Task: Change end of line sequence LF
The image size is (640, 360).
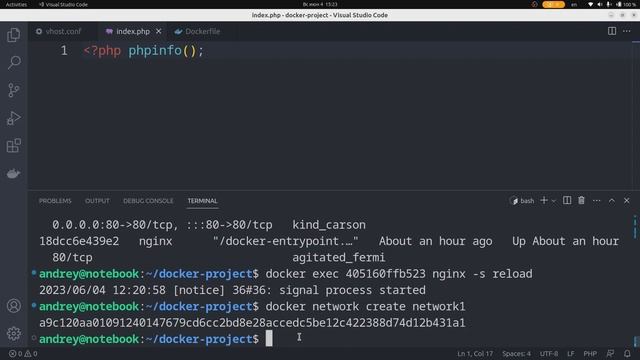Action: click(x=571, y=353)
